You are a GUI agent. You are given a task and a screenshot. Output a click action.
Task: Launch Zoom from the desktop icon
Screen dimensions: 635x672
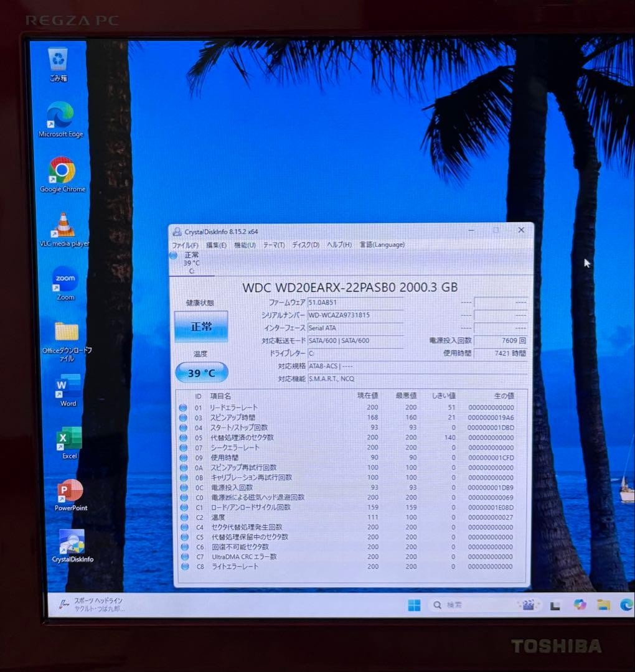click(x=64, y=279)
